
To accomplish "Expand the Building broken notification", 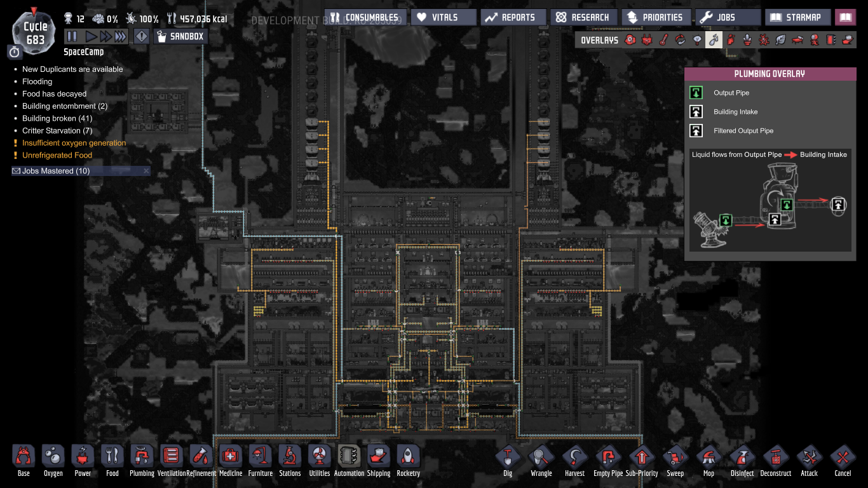I will click(57, 118).
